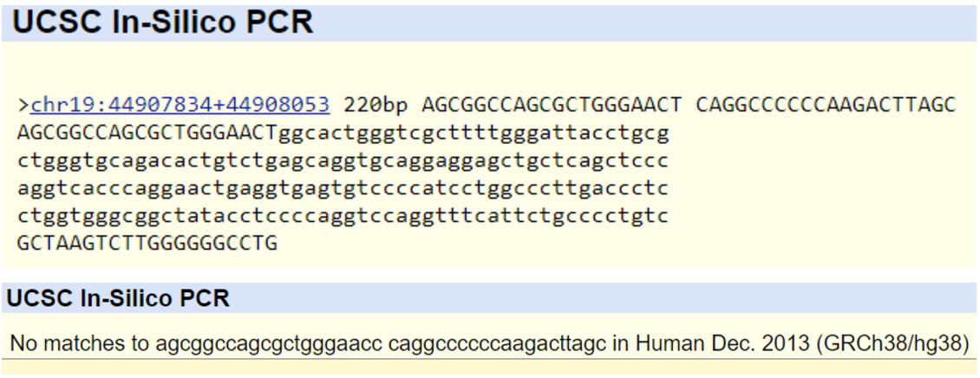The height and width of the screenshot is (378, 980).
Task: Click the 'No matches to' message text
Action: 80,344
